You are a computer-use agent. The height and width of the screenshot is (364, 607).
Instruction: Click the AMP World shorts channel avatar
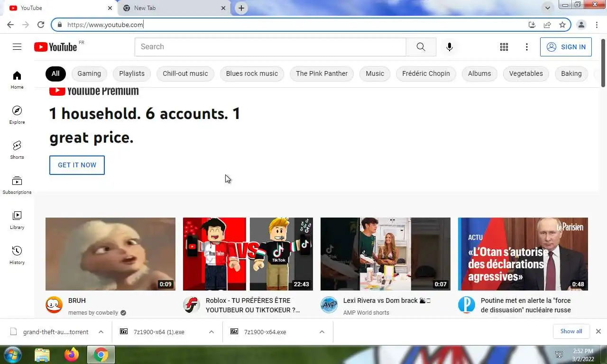click(329, 305)
